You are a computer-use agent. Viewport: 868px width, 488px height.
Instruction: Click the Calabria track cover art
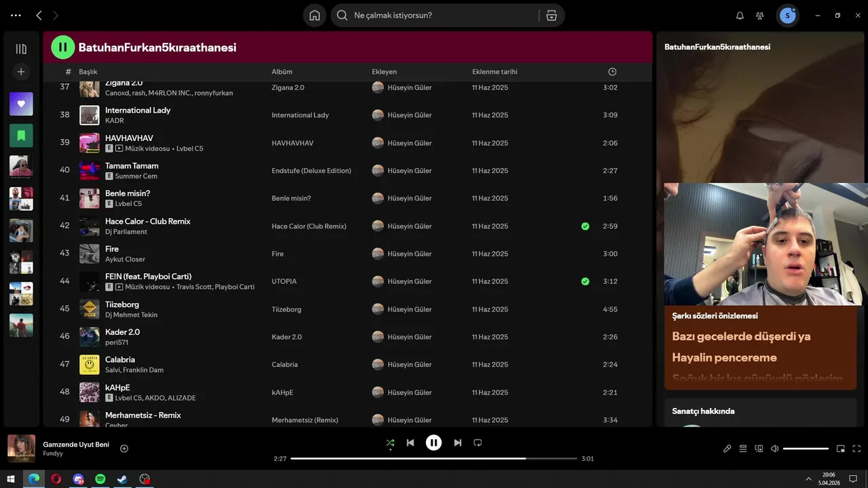(x=90, y=365)
